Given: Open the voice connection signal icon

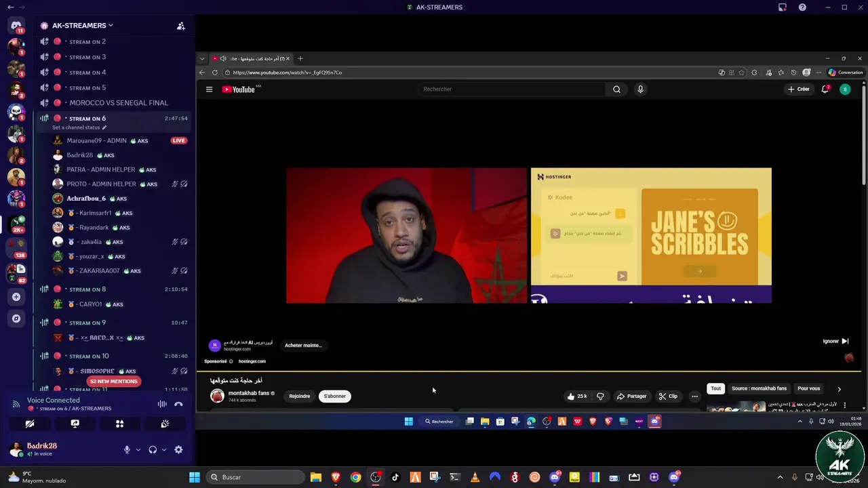Looking at the screenshot, I should 16,404.
